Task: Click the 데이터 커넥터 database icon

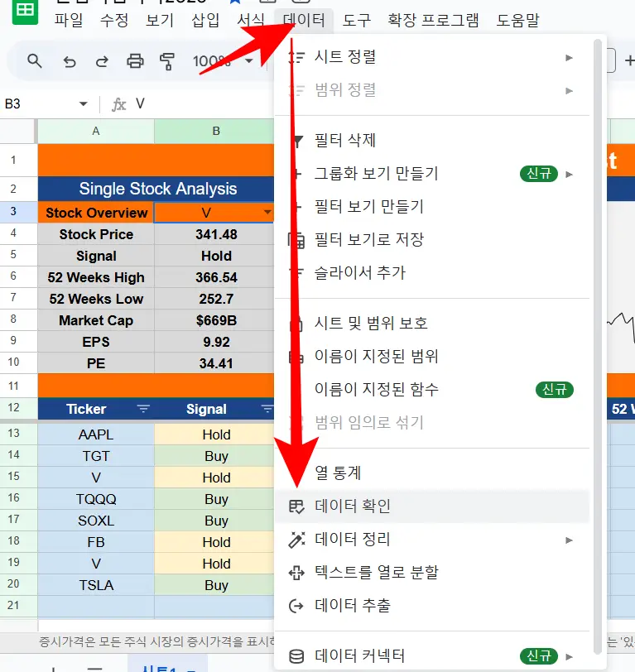Action: point(296,656)
